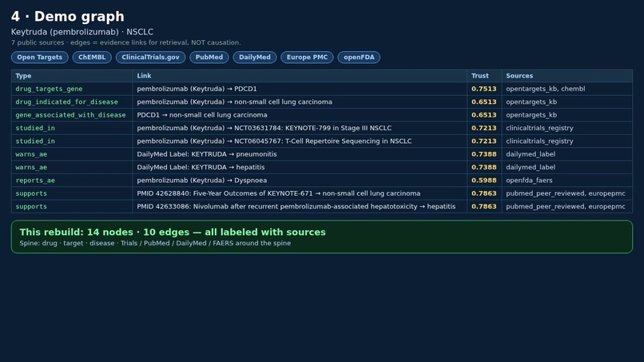This screenshot has width=644, height=362.
Task: Click trust 0.6513 in drug_indicated_for_disease row
Action: click(x=484, y=102)
